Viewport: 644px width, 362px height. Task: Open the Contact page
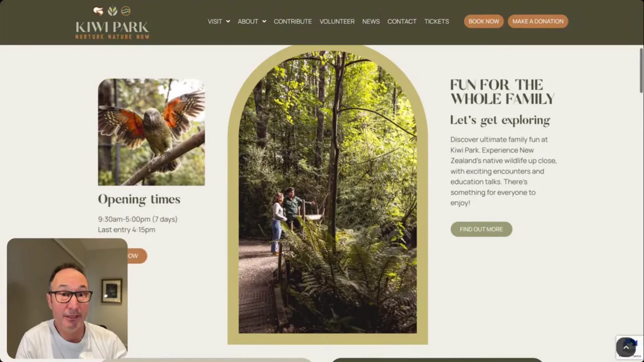tap(402, 22)
